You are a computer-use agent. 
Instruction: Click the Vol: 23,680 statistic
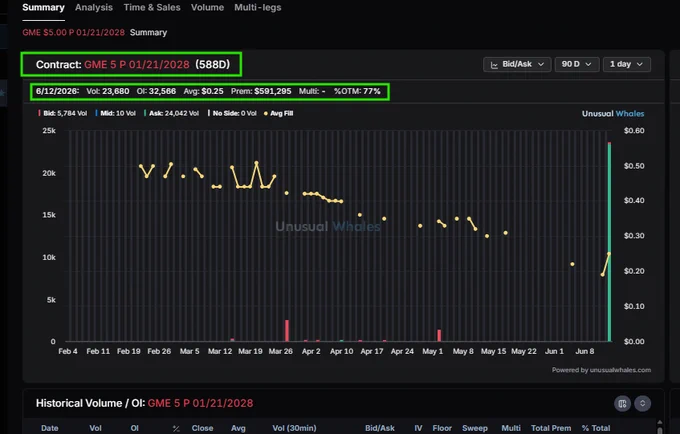point(108,91)
